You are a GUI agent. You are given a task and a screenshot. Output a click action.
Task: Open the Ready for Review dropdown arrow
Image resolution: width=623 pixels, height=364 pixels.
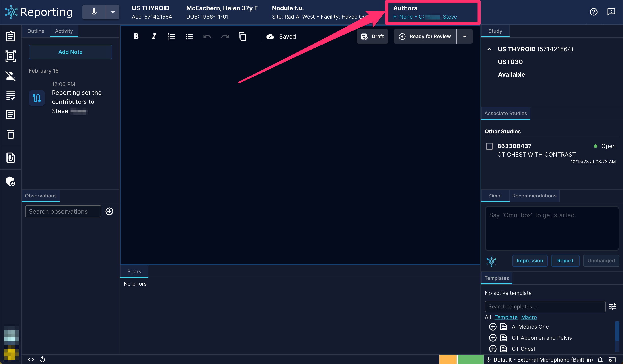pos(465,36)
